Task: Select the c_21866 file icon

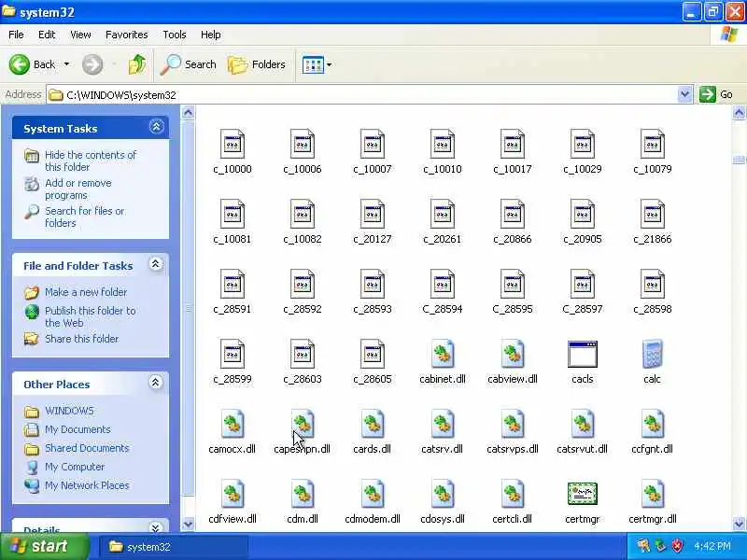Action: (x=652, y=215)
